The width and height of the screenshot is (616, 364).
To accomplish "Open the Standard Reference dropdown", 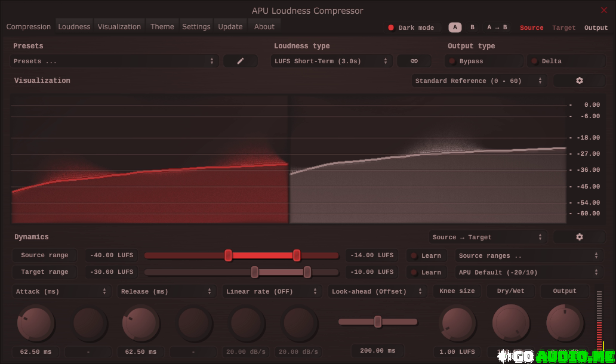I will [x=479, y=81].
